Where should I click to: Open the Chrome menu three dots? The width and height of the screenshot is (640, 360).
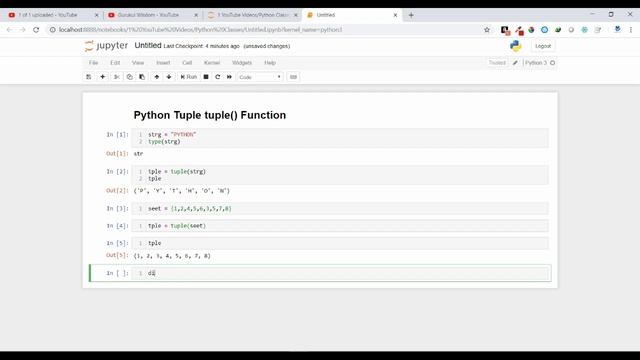click(x=631, y=30)
